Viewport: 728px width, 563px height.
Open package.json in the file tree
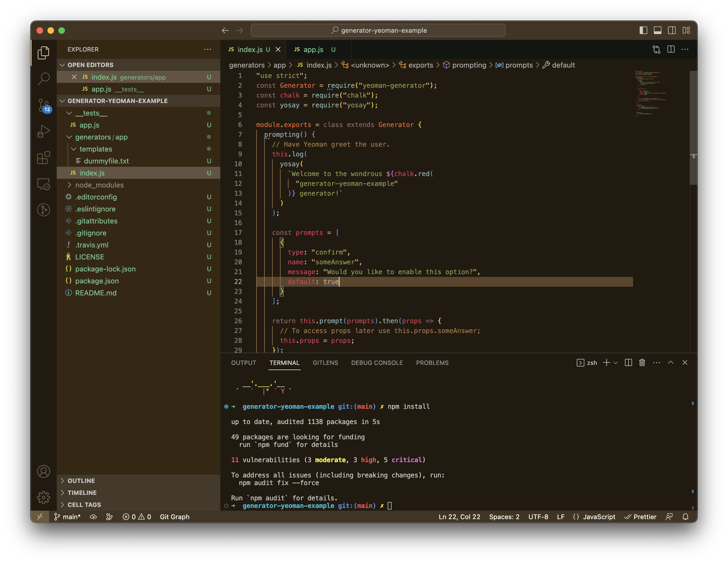(139, 281)
